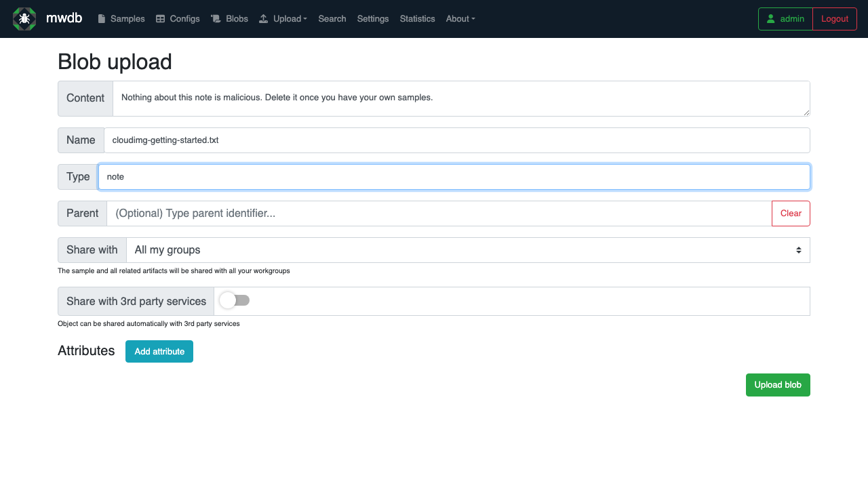This screenshot has width=868, height=488.
Task: Click the mwdb bug logo icon
Action: (x=24, y=19)
